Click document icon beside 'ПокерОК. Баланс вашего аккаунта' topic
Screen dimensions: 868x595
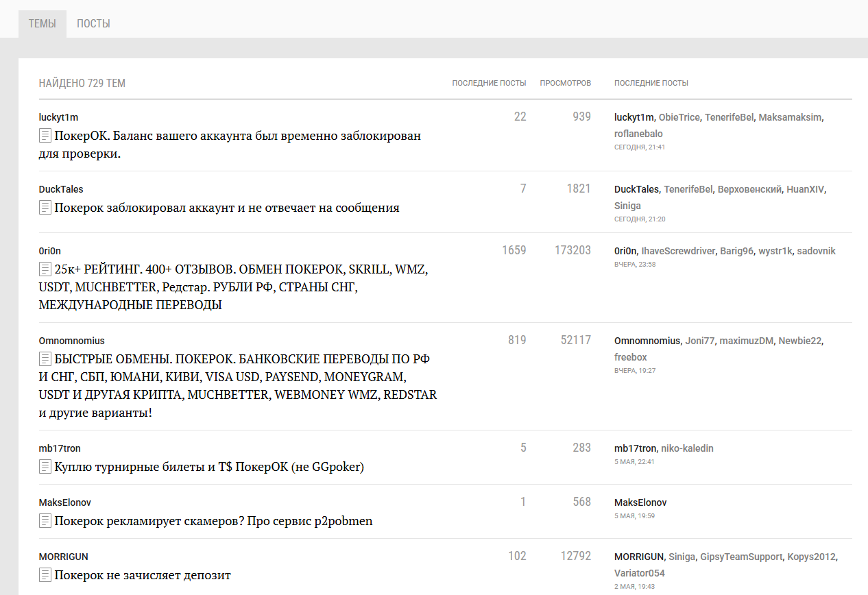(x=45, y=136)
